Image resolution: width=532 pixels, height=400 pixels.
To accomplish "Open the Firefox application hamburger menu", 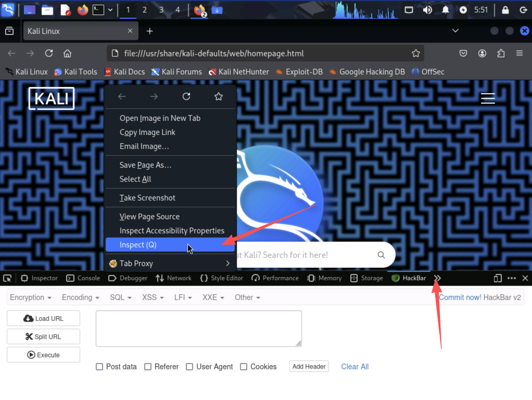I will point(520,53).
